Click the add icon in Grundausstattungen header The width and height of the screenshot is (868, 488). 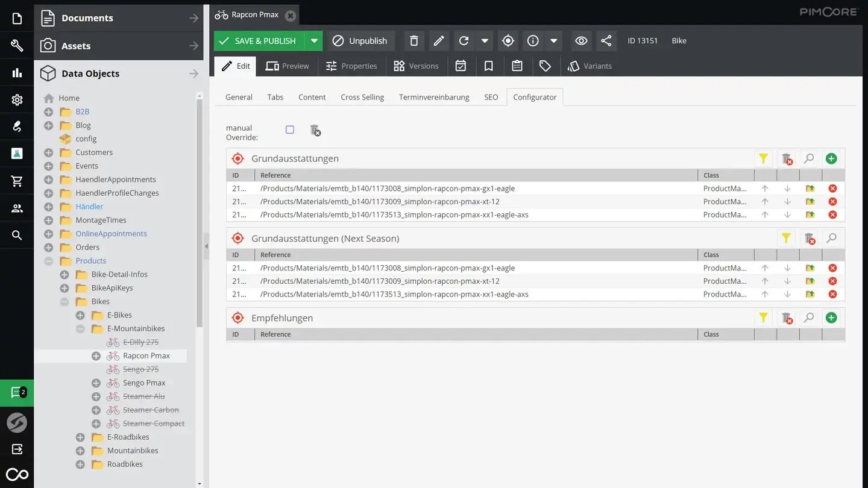pyautogui.click(x=831, y=158)
